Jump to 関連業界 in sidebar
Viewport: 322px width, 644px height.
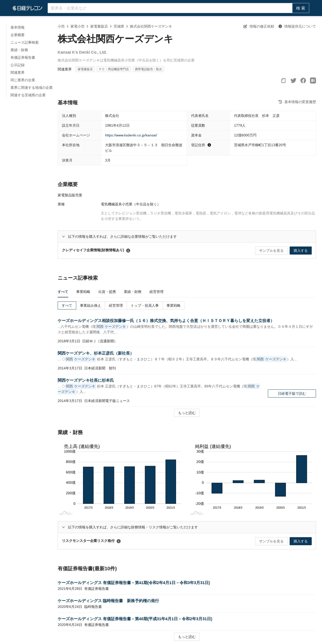pos(18,72)
